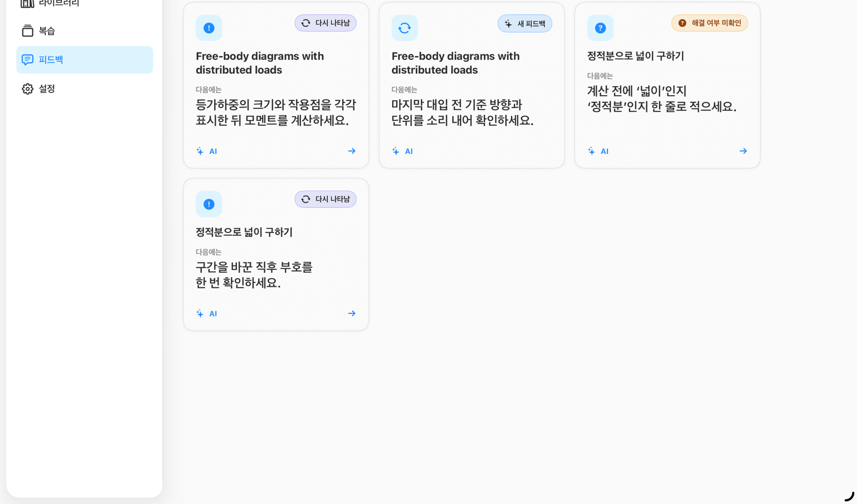Click text 계산 전에 '넓이'인지
Image resolution: width=857 pixels, height=504 pixels.
(x=637, y=91)
